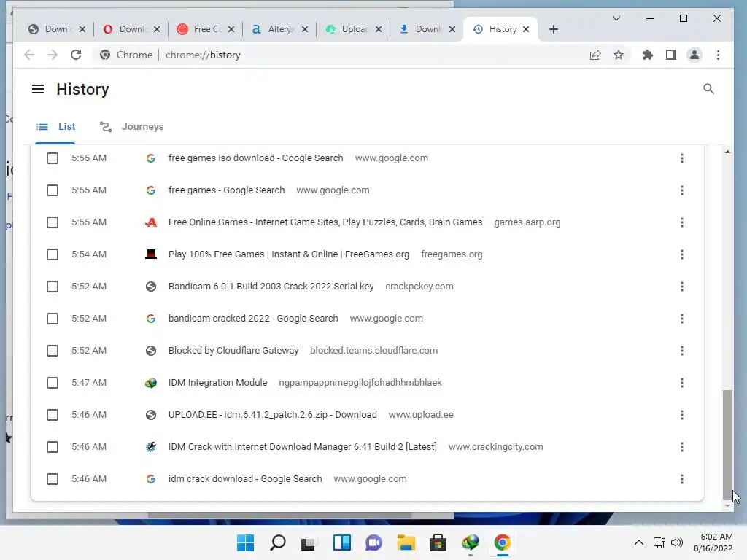Click the Google favicon of bandicam cracked search

(151, 319)
